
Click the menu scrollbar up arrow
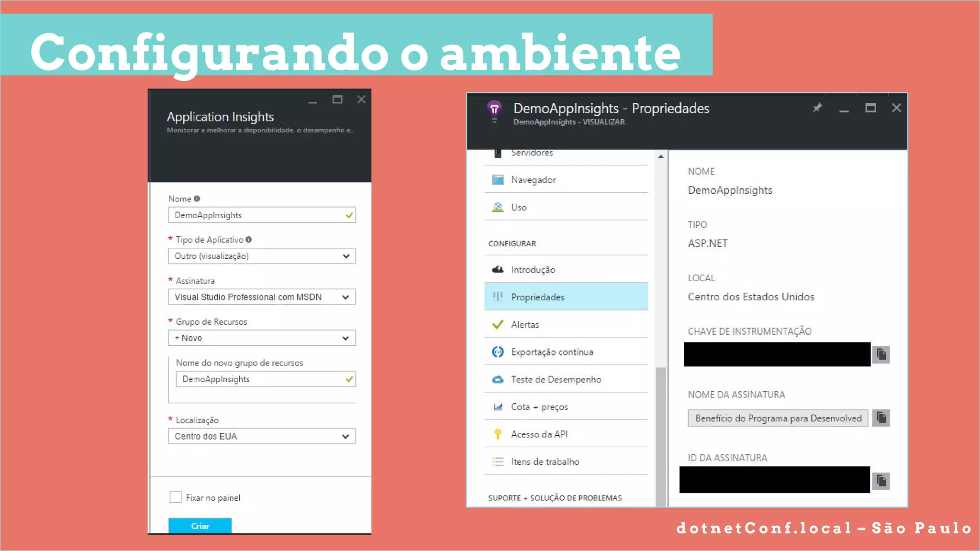pyautogui.click(x=661, y=156)
